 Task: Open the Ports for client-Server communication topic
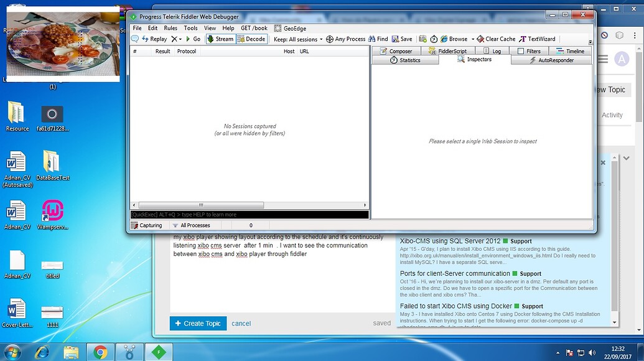[455, 273]
